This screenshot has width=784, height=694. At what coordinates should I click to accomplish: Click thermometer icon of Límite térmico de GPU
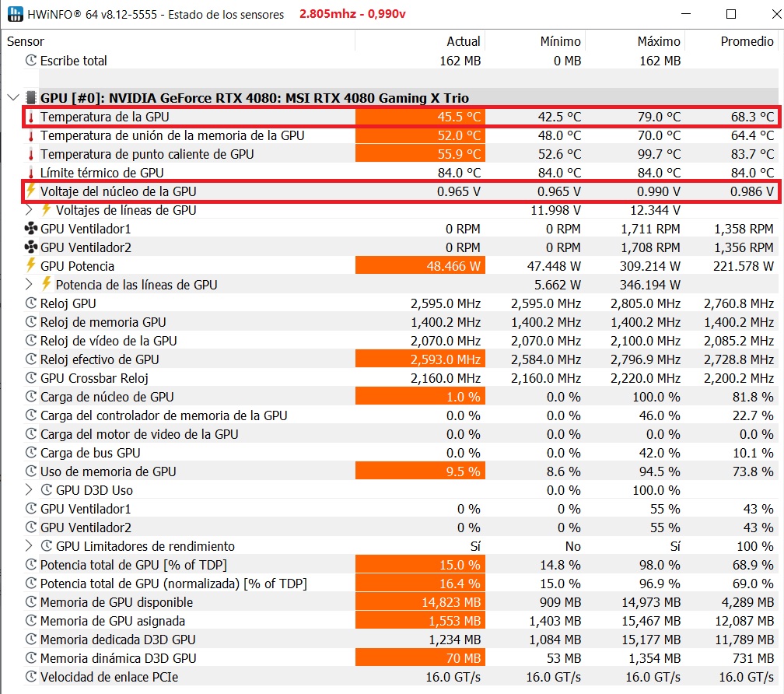click(x=31, y=173)
